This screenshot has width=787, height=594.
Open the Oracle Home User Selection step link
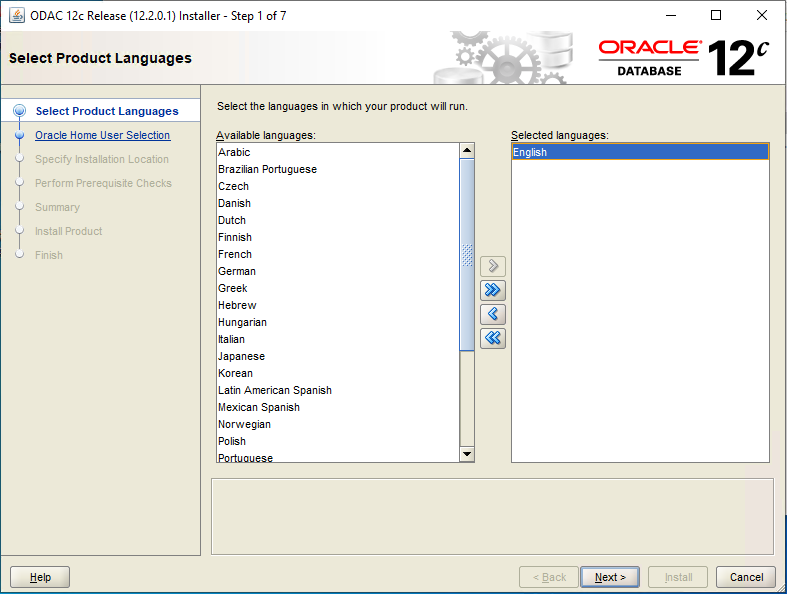click(x=102, y=135)
